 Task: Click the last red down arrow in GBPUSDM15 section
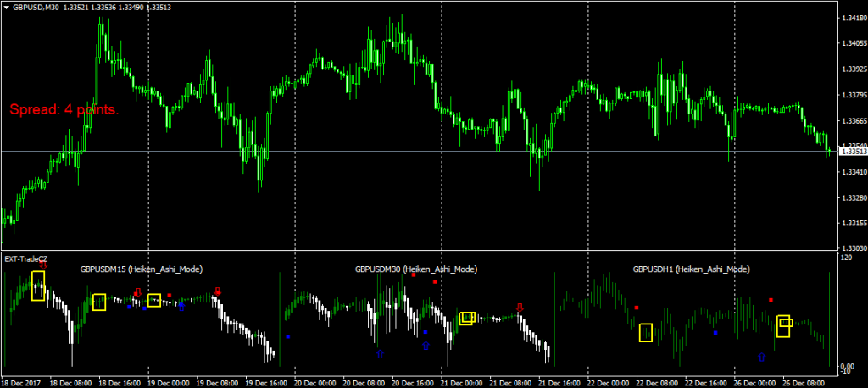pyautogui.click(x=218, y=291)
